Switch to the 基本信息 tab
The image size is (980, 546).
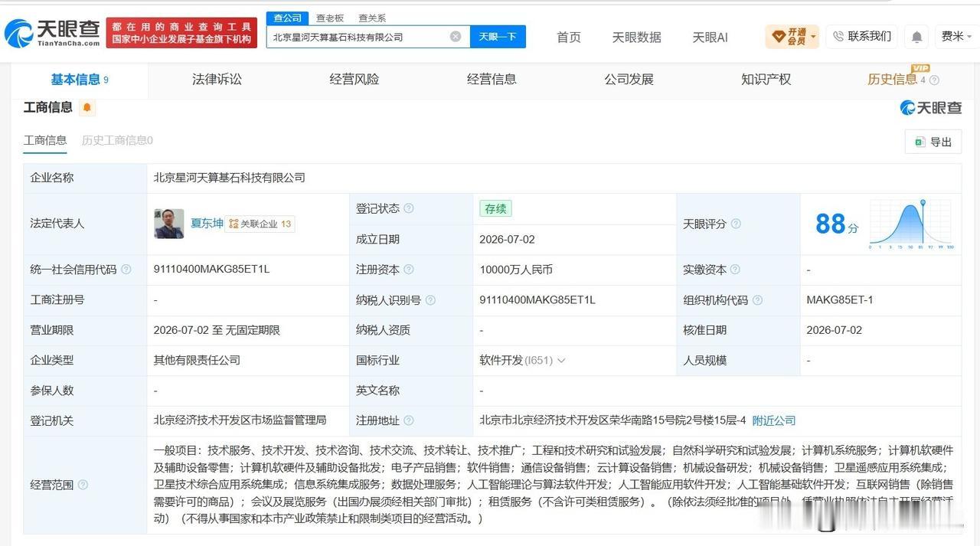tap(80, 80)
